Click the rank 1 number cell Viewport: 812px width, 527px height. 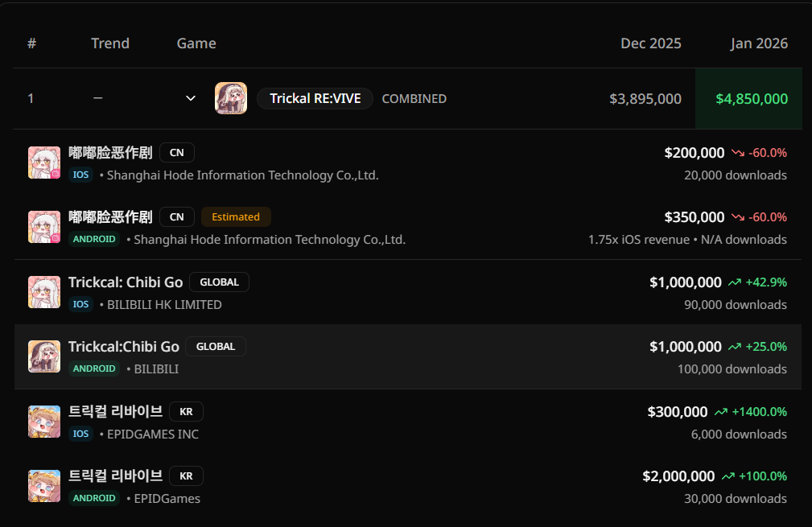(x=31, y=98)
